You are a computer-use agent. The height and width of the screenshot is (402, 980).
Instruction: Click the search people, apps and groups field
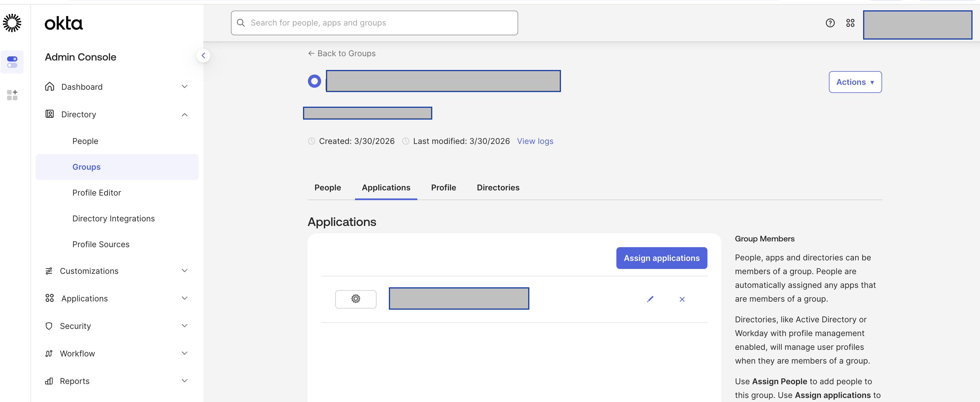point(374,23)
